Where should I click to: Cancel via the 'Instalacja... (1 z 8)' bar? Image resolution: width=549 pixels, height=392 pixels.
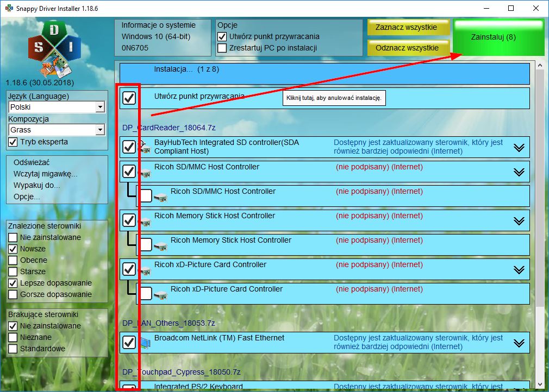[325, 73]
